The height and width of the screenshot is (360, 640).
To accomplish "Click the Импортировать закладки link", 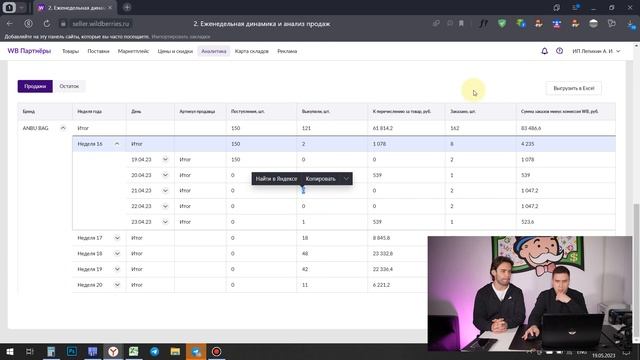I will pos(181,37).
